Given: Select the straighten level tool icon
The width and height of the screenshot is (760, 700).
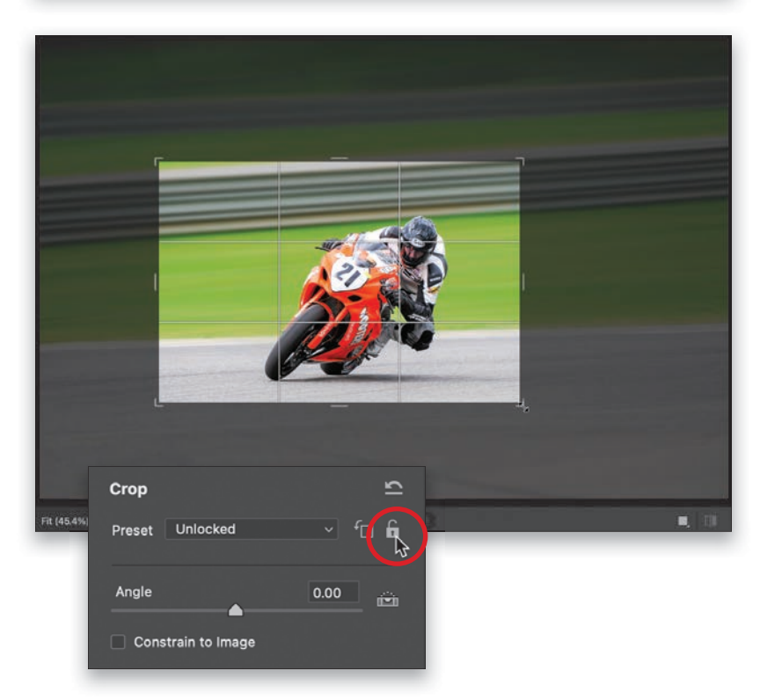Looking at the screenshot, I should click(388, 599).
